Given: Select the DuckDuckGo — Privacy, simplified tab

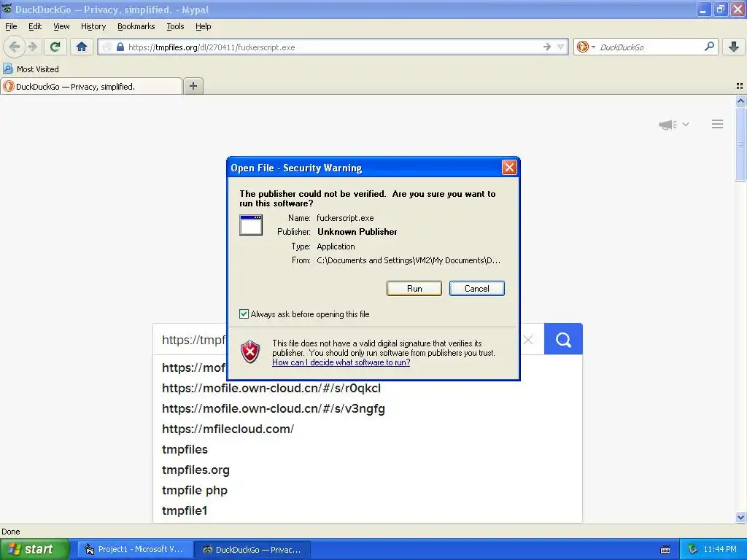Looking at the screenshot, I should pos(91,86).
